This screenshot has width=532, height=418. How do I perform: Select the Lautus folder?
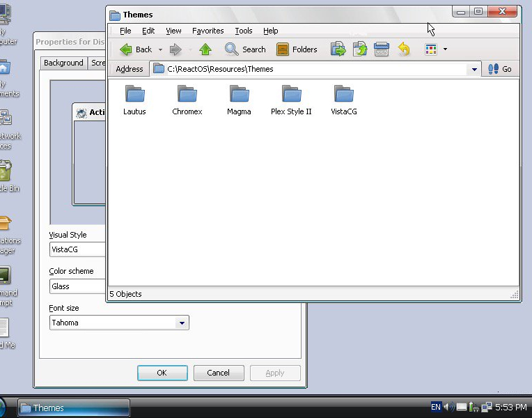click(x=134, y=100)
